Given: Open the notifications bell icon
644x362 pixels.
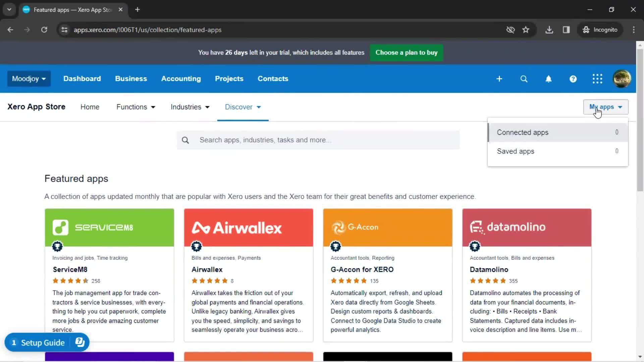Looking at the screenshot, I should point(548,79).
